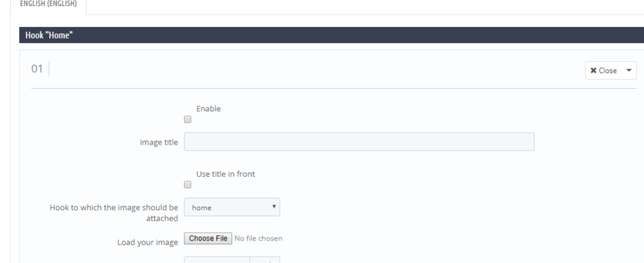Click the Image title label
Image resolution: width=644 pixels, height=263 pixels.
pos(158,142)
